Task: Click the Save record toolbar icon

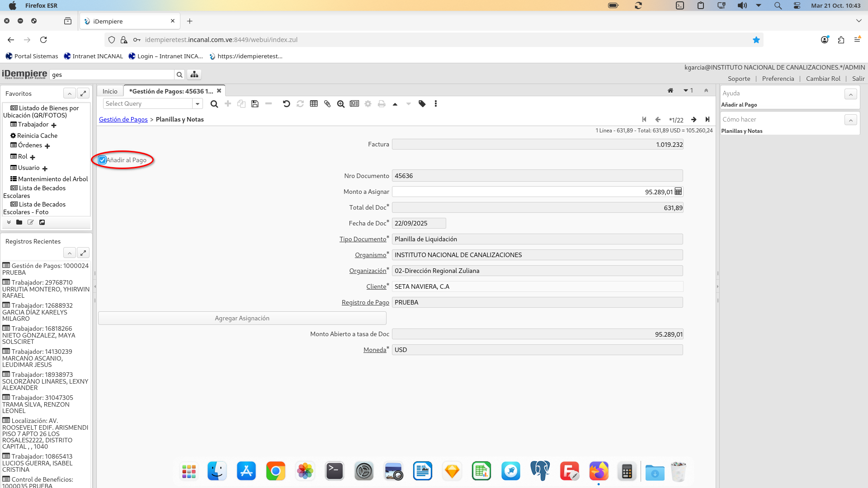Action: [255, 104]
